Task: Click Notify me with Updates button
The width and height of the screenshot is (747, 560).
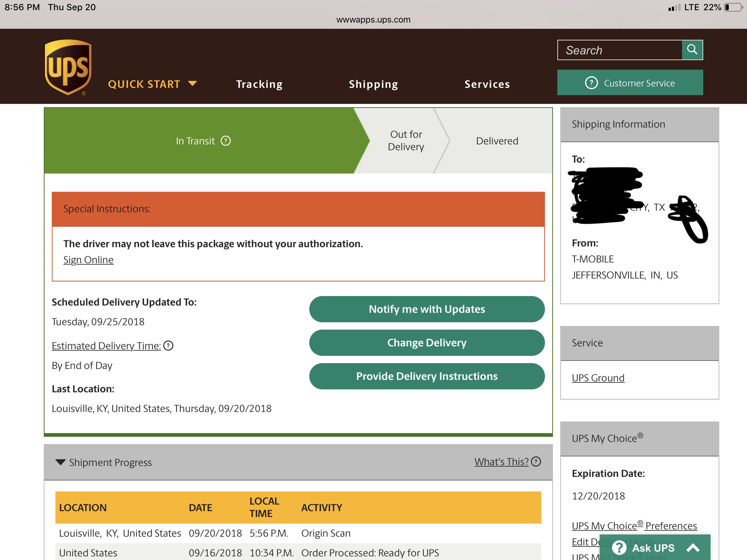Action: click(427, 309)
